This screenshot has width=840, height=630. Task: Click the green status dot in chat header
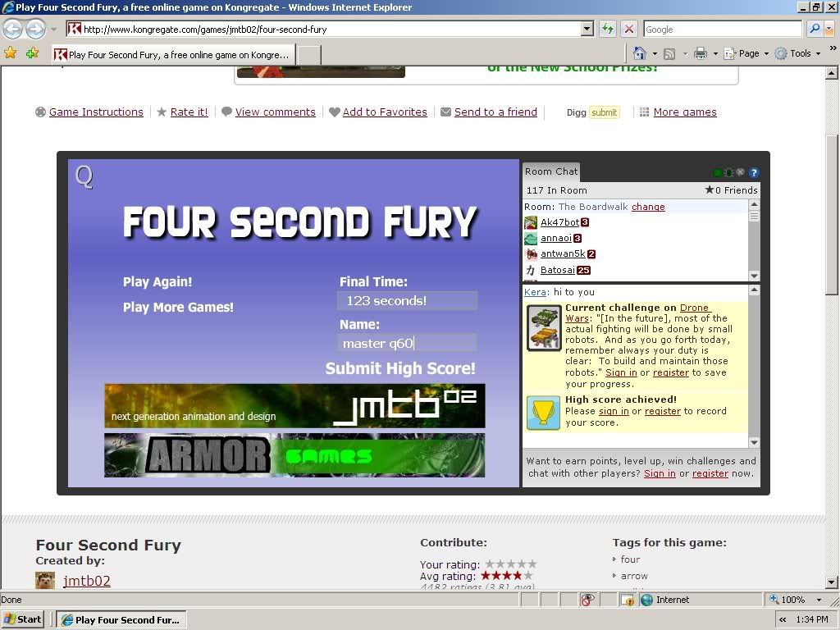click(718, 173)
